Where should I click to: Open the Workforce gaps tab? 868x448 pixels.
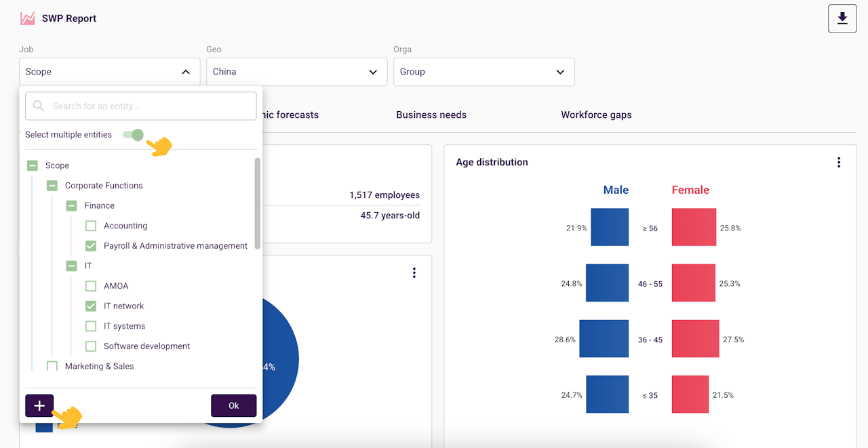point(596,115)
